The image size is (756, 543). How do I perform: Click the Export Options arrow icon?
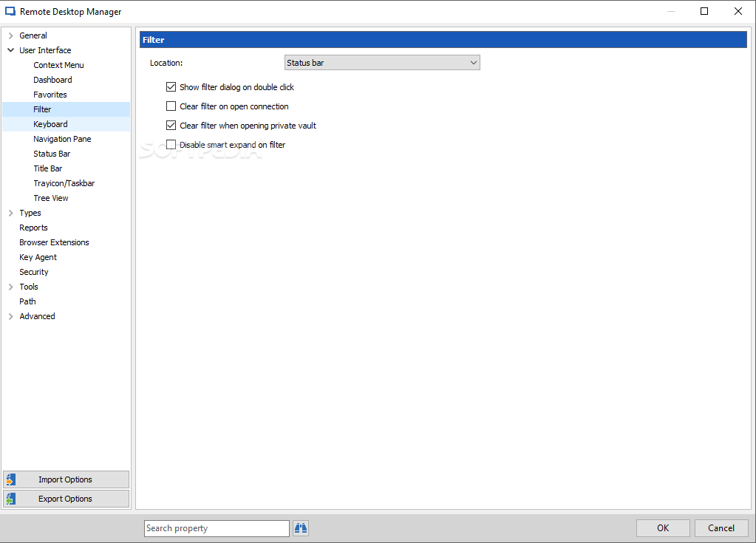[11, 499]
